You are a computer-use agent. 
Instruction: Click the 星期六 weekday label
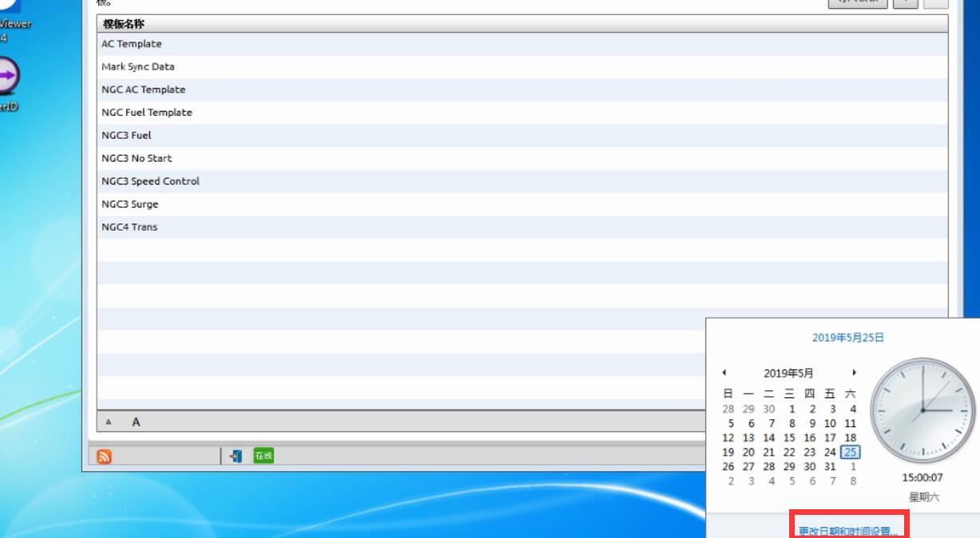[x=923, y=496]
